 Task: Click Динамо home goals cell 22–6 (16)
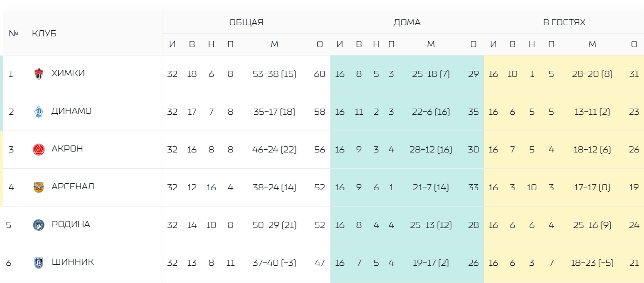(431, 111)
